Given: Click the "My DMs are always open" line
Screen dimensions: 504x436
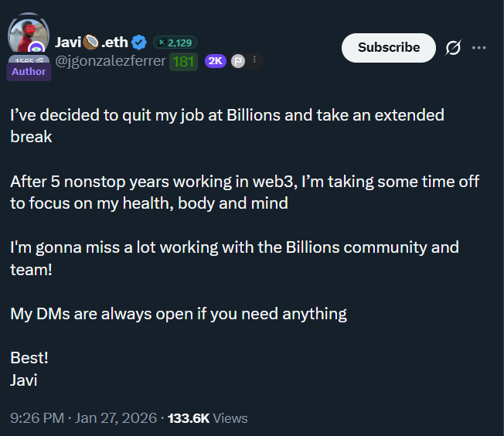Looking at the screenshot, I should (178, 314).
